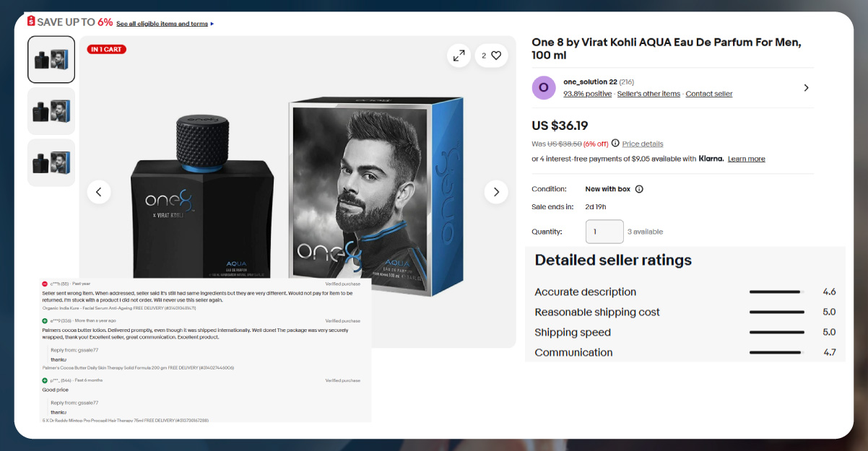Contact seller

point(708,93)
